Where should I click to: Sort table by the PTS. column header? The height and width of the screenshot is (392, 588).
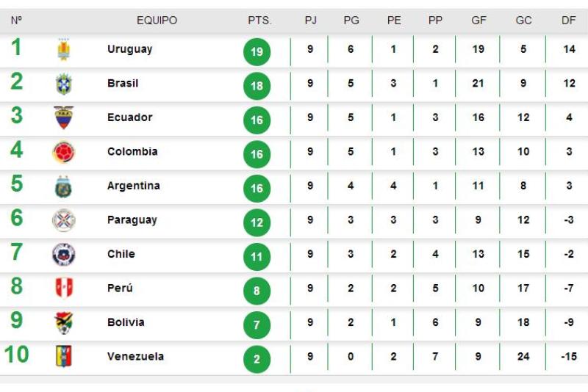point(259,21)
